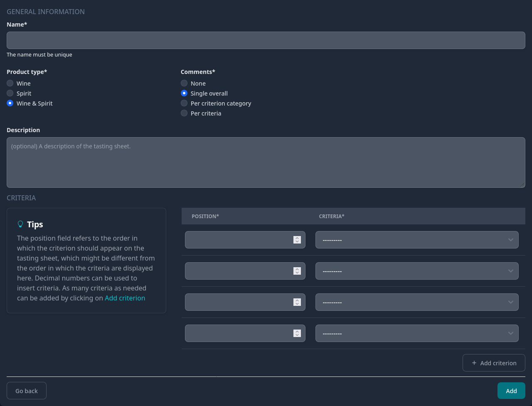Screen dimensions: 532x406
Task: Focus the fourth row position field
Action: (245, 333)
